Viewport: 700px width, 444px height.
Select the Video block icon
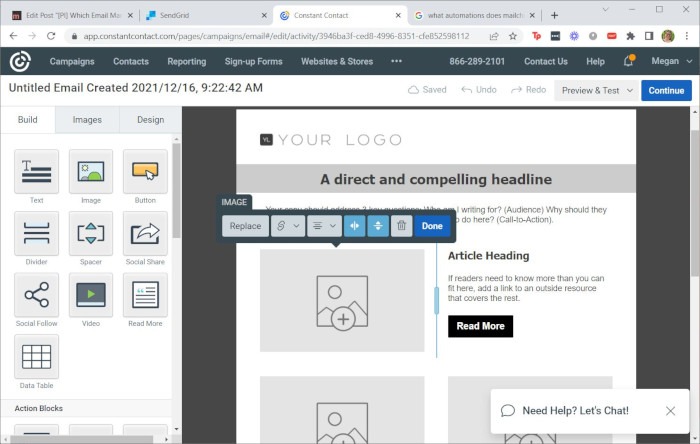pos(91,295)
